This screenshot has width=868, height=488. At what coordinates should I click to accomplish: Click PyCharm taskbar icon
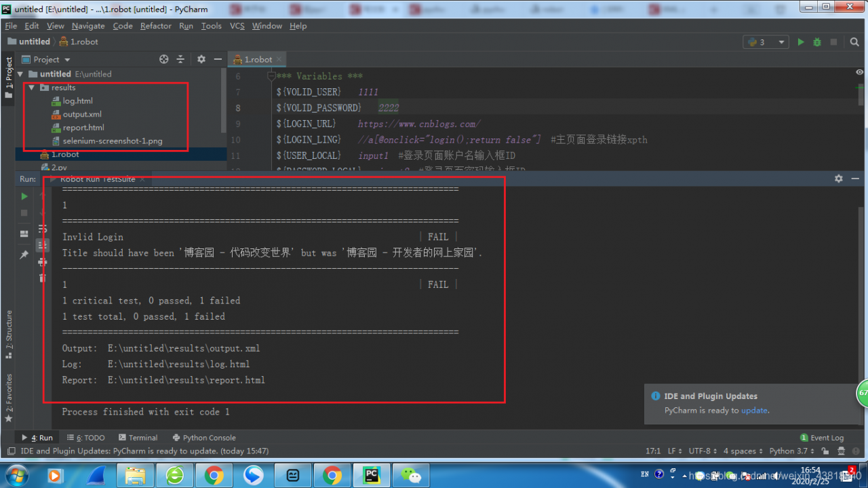[x=372, y=475]
